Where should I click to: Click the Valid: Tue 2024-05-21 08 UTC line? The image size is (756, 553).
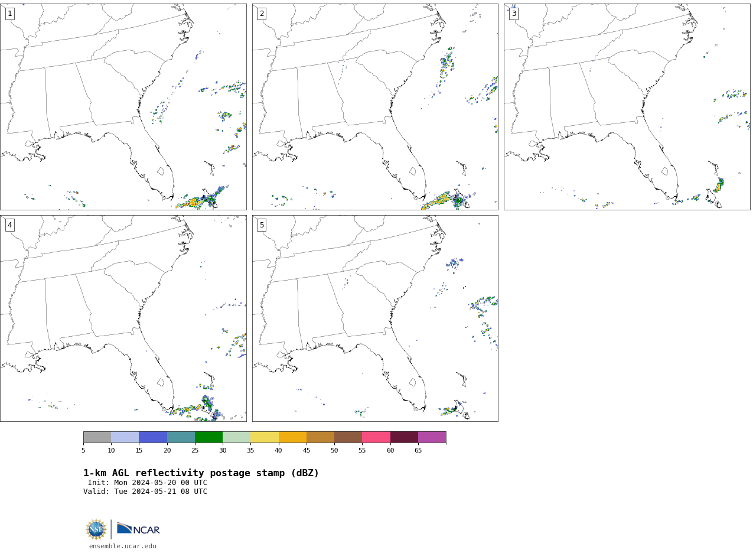point(145,492)
